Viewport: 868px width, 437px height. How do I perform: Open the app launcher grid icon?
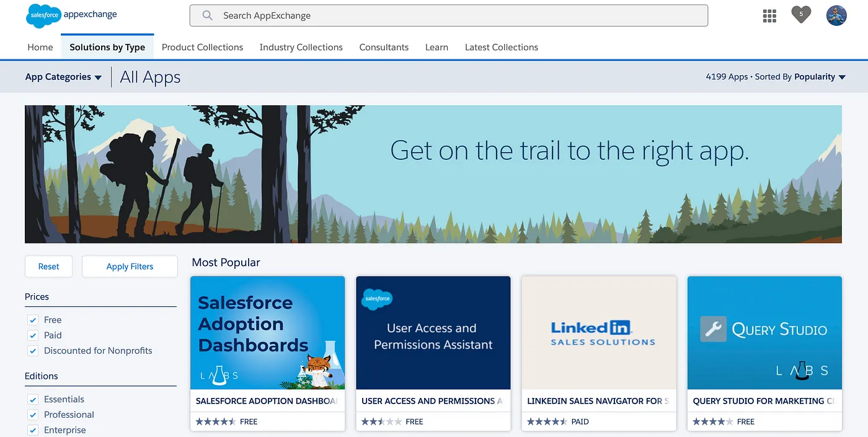(x=769, y=15)
